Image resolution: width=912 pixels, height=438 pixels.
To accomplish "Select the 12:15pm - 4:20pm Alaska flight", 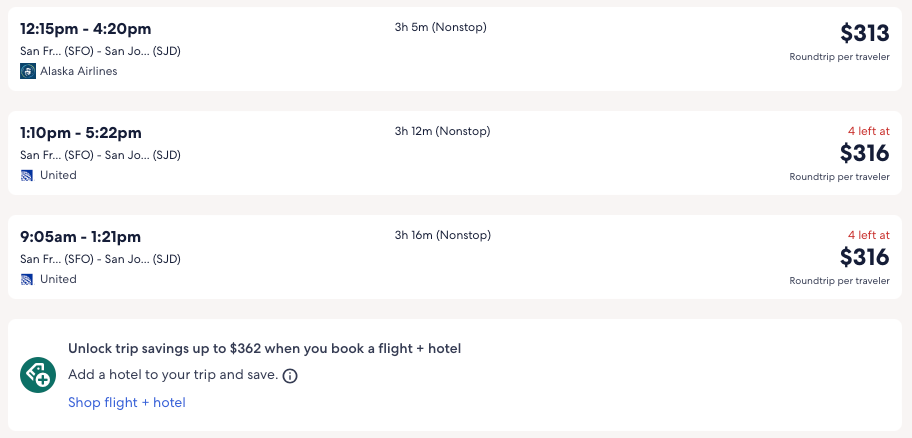I will [x=86, y=28].
